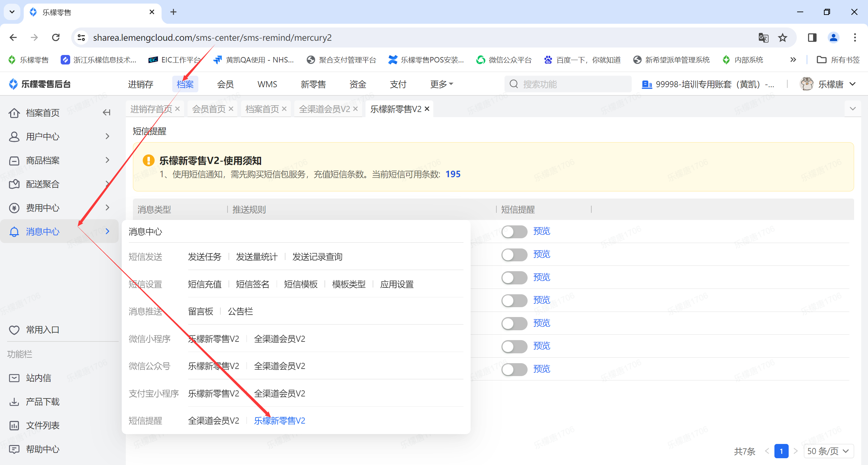Toggle the third row SMS reminder switch
This screenshot has width=868, height=465.
point(514,278)
